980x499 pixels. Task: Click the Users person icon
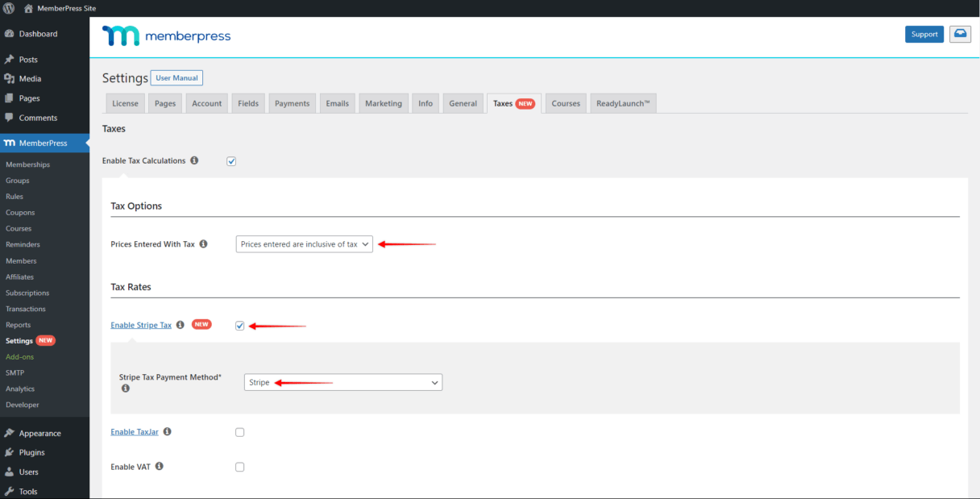[9, 472]
